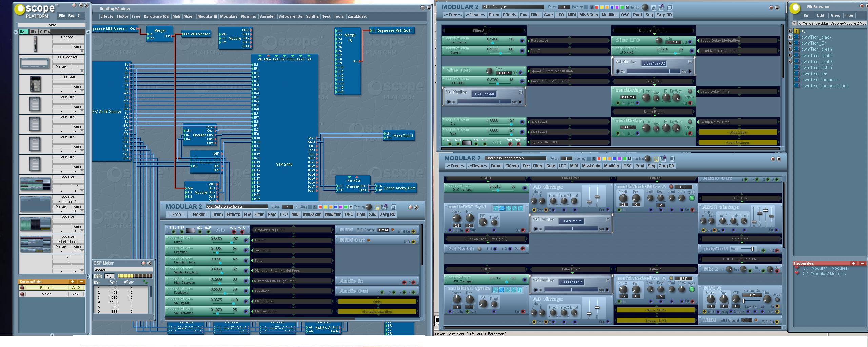
Task: Open the Modular III Modules favourite
Action: [825, 268]
